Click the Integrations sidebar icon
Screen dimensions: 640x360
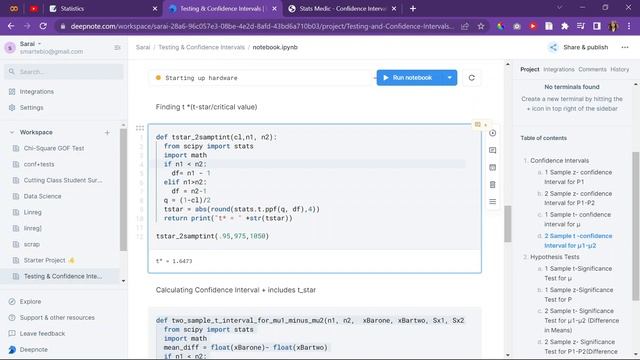[12, 91]
